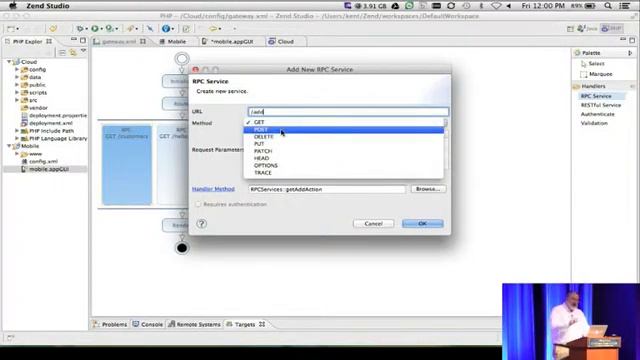This screenshot has height=360, width=640.
Task: Click the RPC GET /customers block in diagram
Action: (127, 165)
